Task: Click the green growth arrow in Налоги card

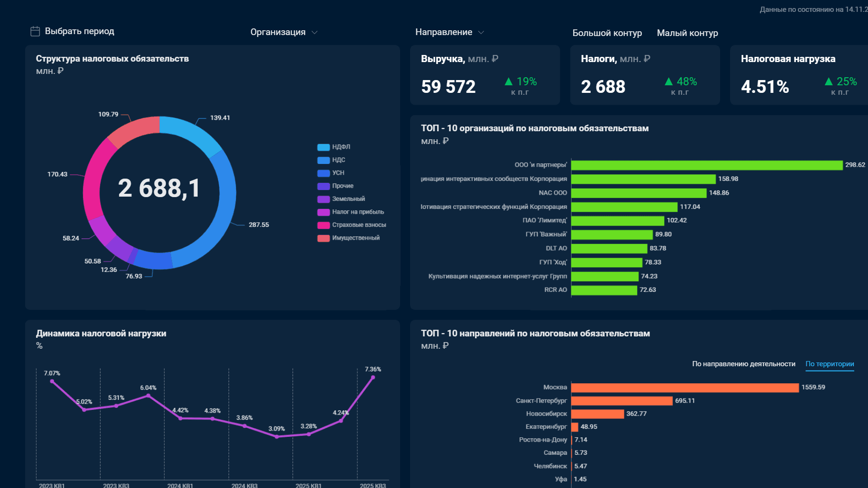Action: coord(668,81)
